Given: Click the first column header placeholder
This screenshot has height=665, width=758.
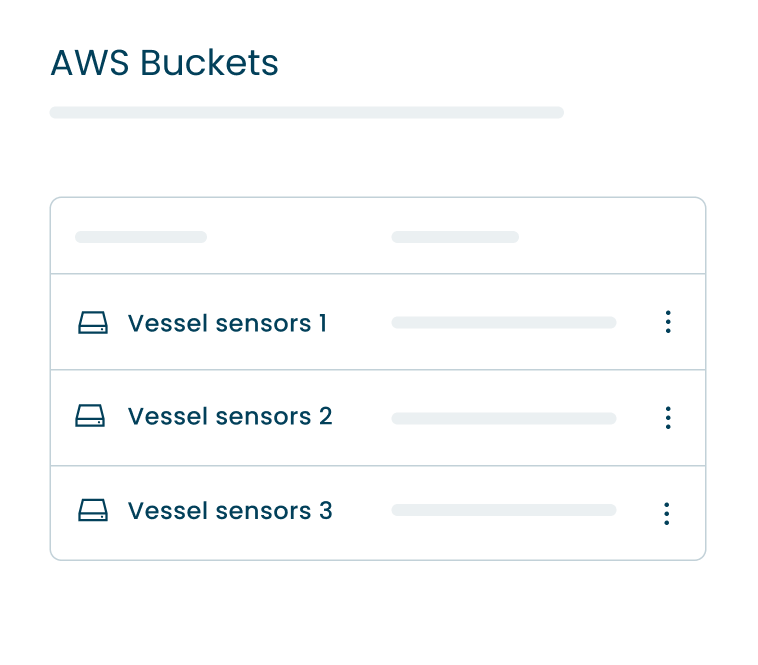Looking at the screenshot, I should point(141,237).
